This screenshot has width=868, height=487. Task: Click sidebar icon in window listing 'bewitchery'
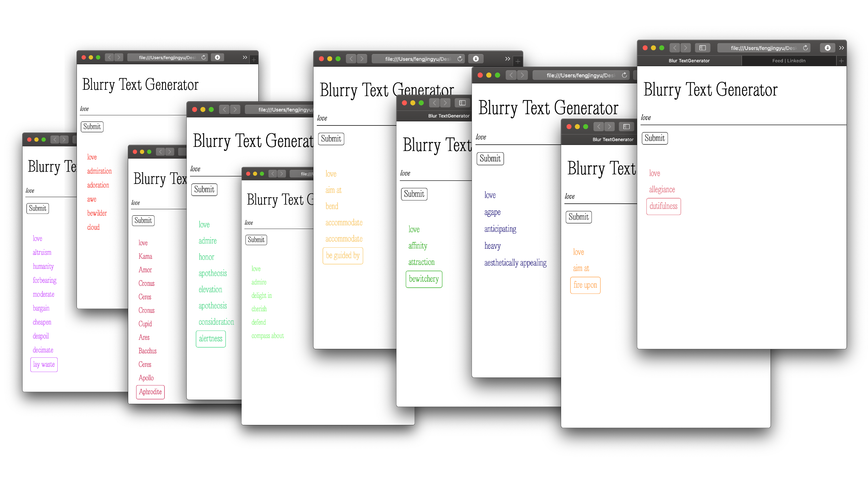462,103
